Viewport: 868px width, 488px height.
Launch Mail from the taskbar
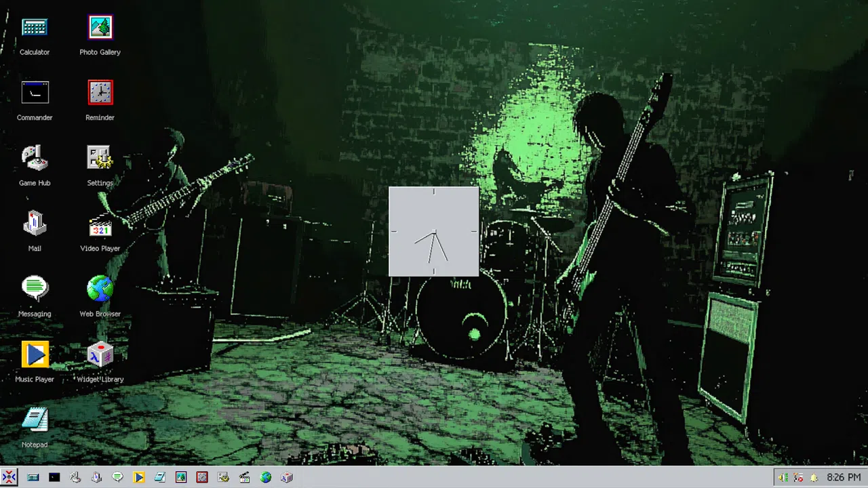(96, 477)
